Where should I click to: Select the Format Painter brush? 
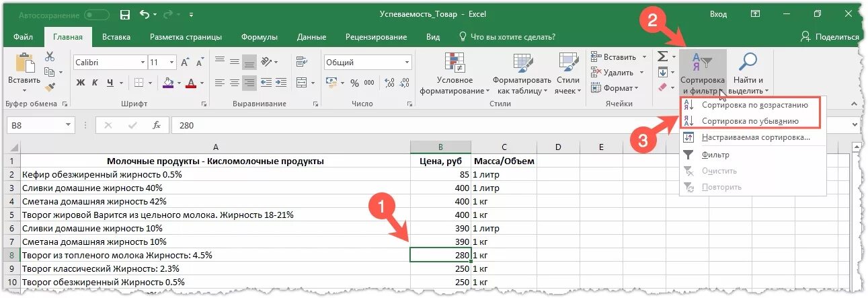[x=50, y=87]
